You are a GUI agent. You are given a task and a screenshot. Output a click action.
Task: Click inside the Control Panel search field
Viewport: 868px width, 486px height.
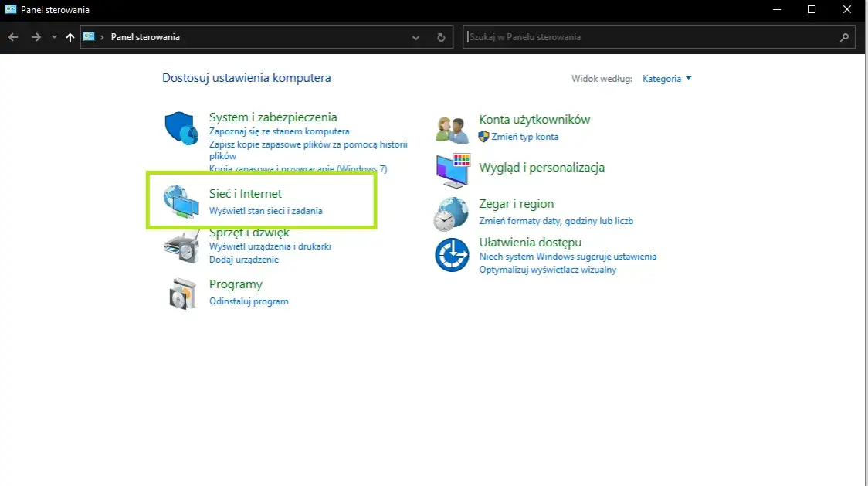coord(656,36)
